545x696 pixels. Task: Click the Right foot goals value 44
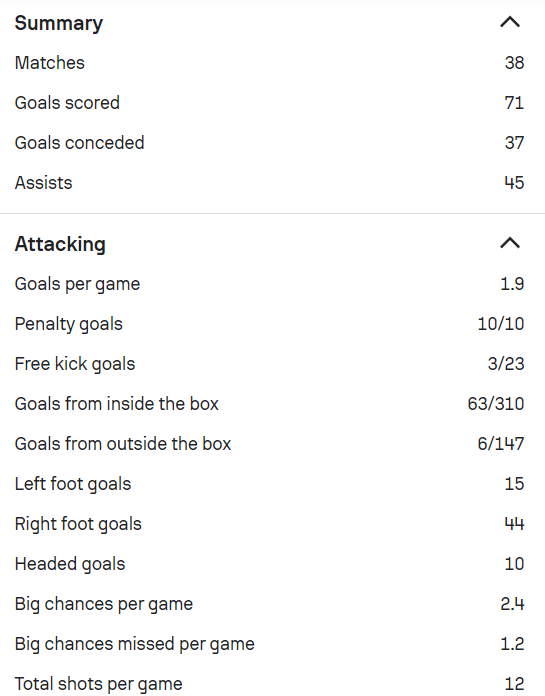tap(514, 524)
